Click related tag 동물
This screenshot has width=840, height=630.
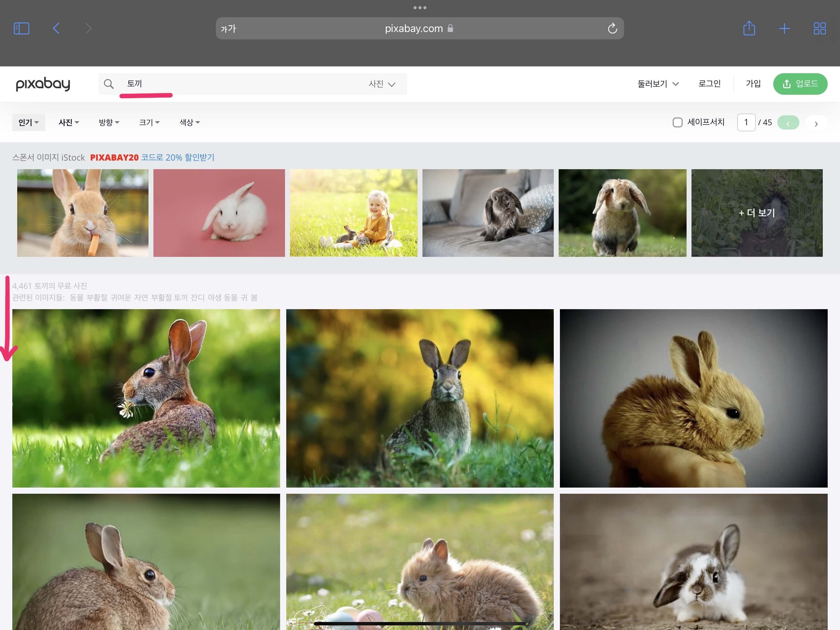tap(76, 297)
